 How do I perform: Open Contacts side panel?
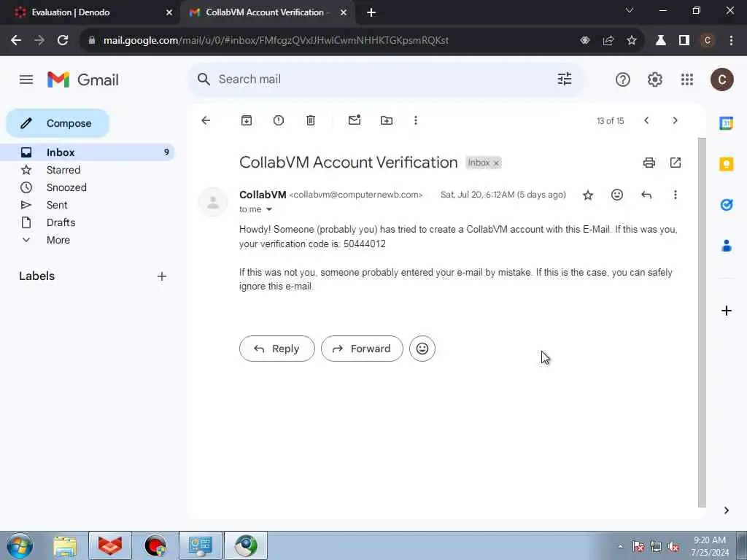pyautogui.click(x=726, y=246)
